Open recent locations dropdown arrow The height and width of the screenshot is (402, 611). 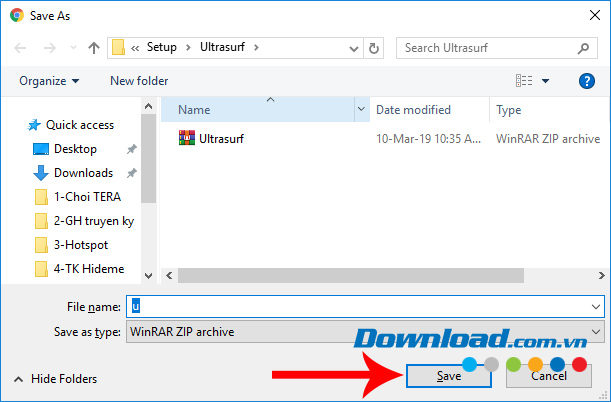point(73,48)
